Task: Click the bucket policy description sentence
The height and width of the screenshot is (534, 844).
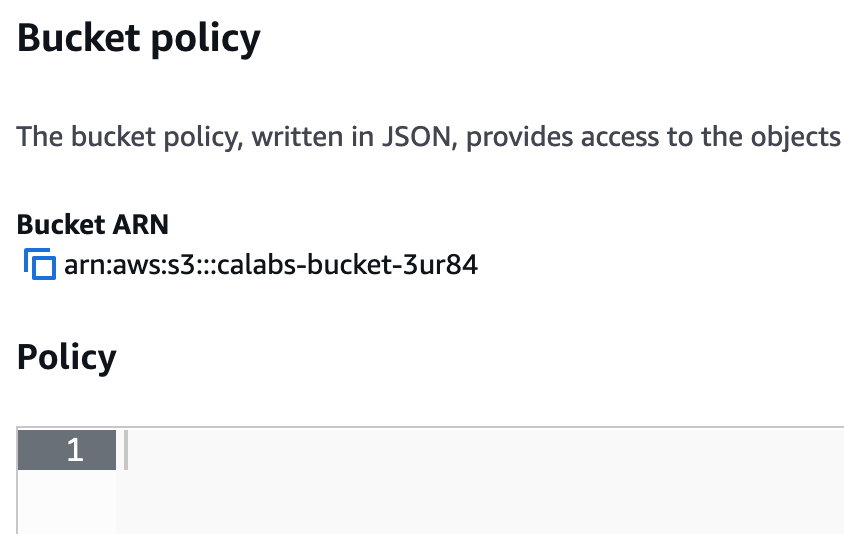Action: click(428, 137)
